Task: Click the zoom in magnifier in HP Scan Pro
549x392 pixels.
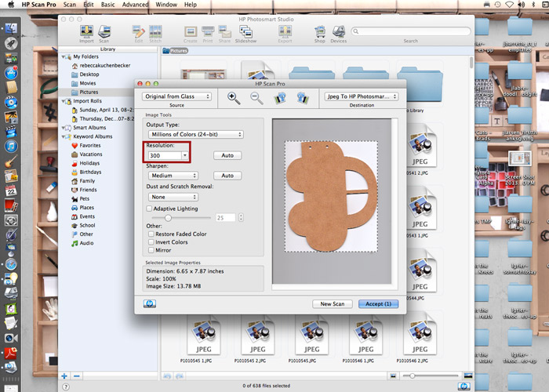Action: [234, 98]
